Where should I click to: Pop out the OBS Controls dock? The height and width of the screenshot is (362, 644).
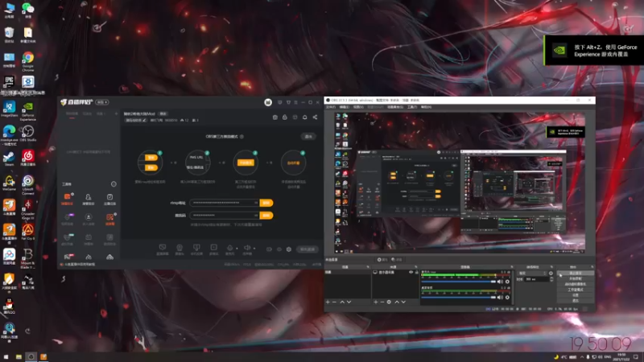(592, 267)
